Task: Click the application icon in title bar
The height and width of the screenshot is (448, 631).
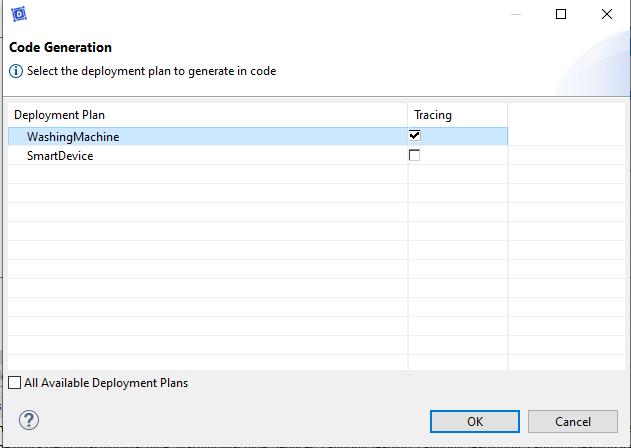Action: coord(19,14)
